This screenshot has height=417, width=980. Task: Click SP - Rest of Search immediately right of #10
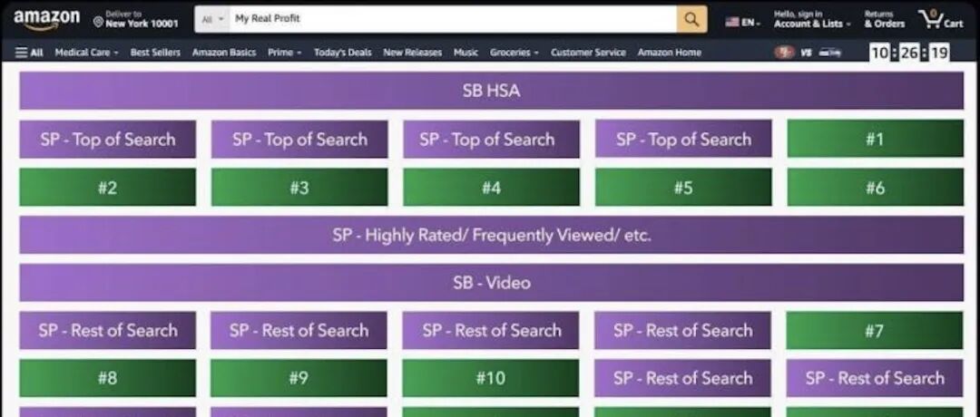(x=682, y=378)
